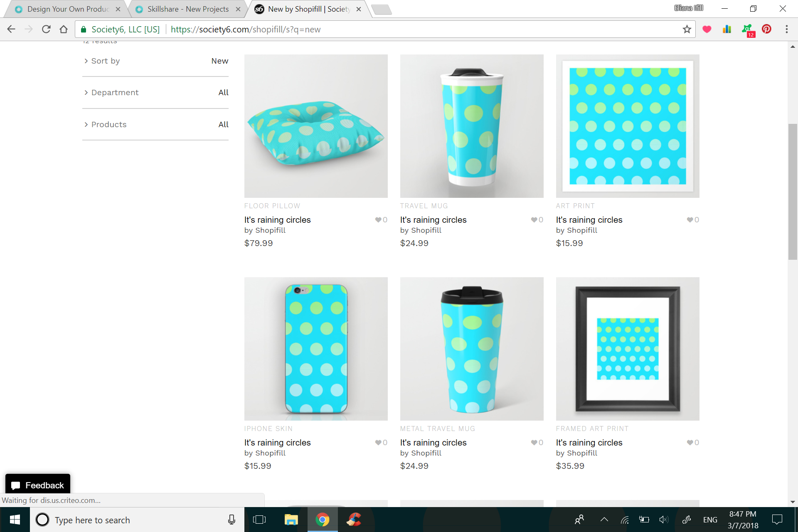Click the ENG language indicator
Screen dimensions: 798x532
click(x=710, y=520)
